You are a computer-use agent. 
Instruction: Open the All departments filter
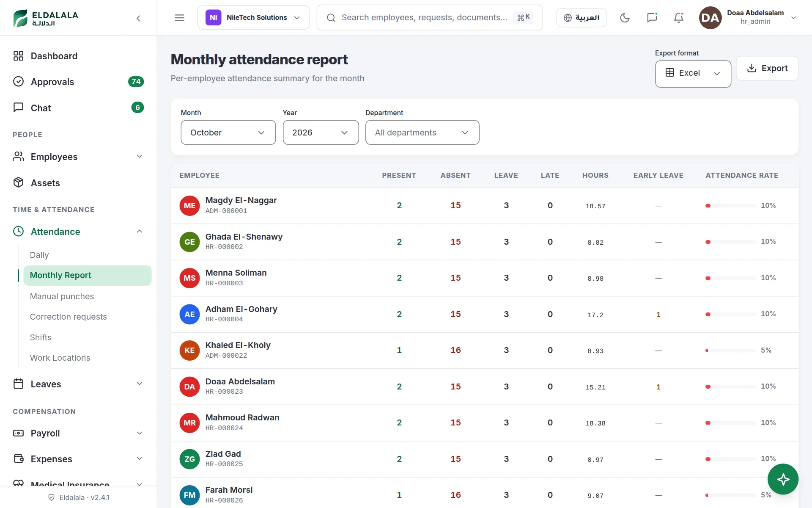422,133
